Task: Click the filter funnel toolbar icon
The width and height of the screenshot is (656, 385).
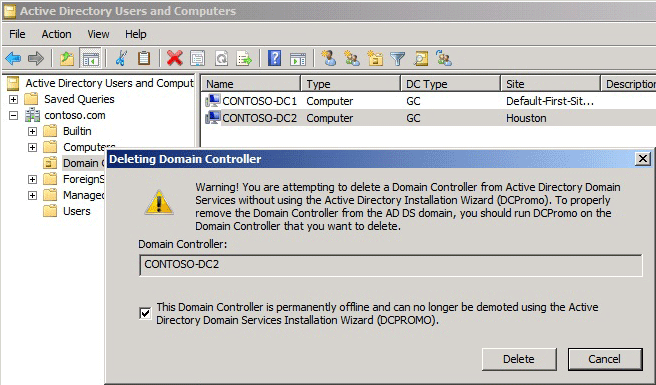Action: click(x=397, y=58)
